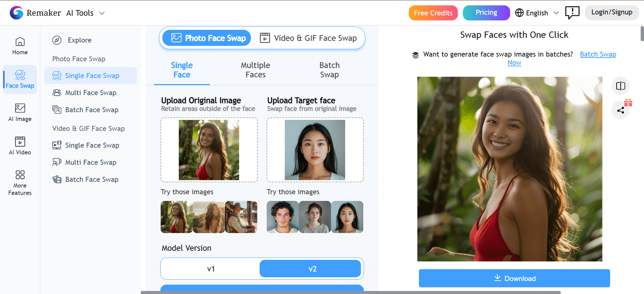Switch to Photo Face Swap mode

[x=207, y=38]
